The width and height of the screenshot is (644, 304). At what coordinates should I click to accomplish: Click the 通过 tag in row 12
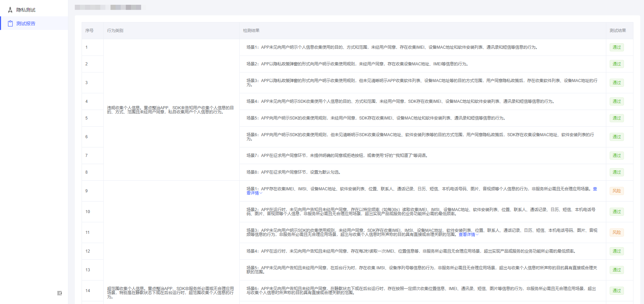pyautogui.click(x=616, y=251)
